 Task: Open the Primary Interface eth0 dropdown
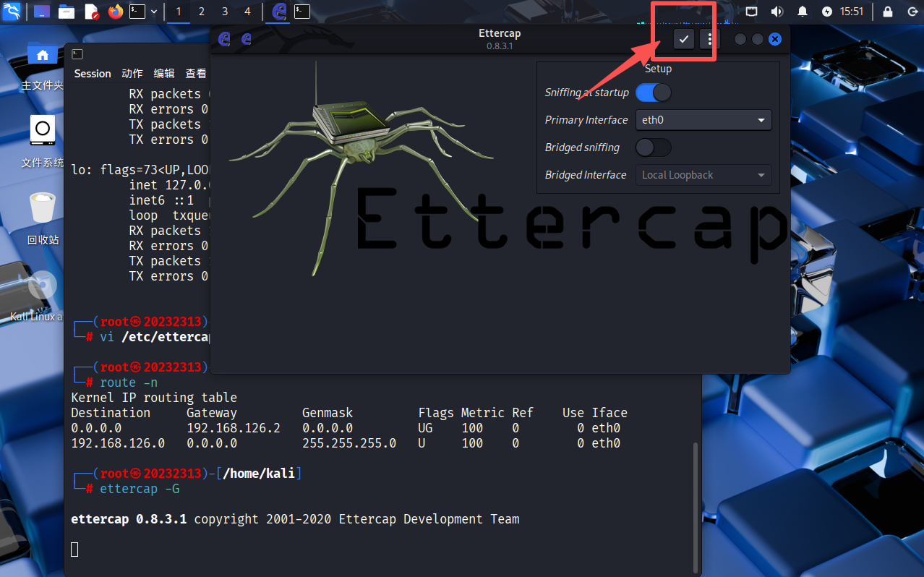click(703, 120)
